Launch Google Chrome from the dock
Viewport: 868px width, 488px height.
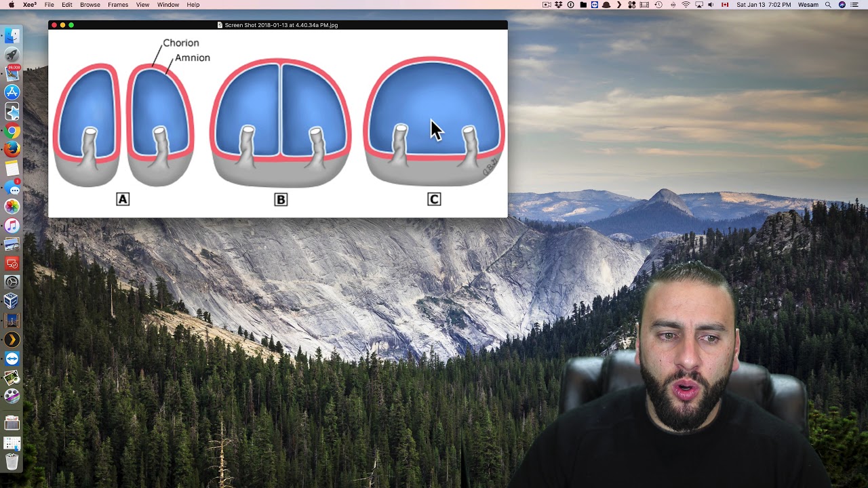pos(12,131)
